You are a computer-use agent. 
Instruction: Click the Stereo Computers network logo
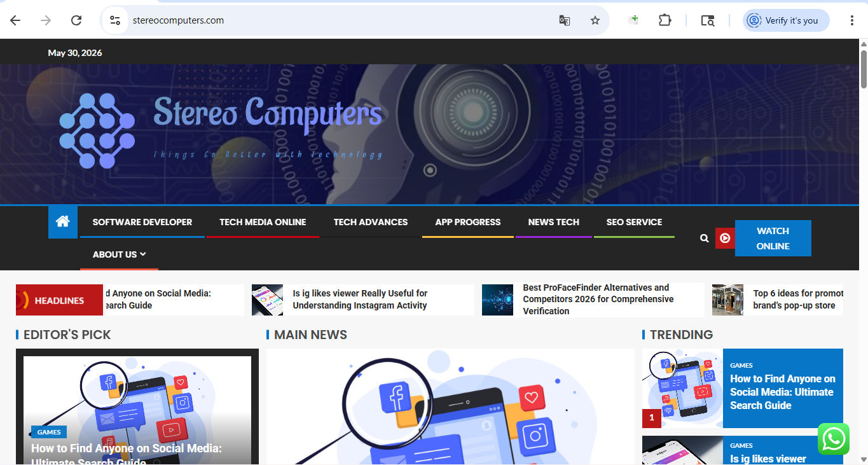pyautogui.click(x=97, y=130)
